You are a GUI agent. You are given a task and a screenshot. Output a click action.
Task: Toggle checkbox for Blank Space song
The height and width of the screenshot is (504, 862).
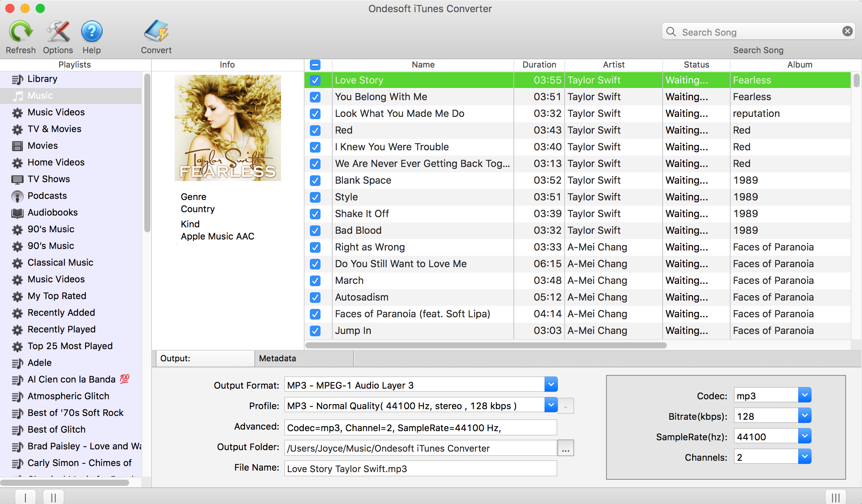[x=314, y=180]
